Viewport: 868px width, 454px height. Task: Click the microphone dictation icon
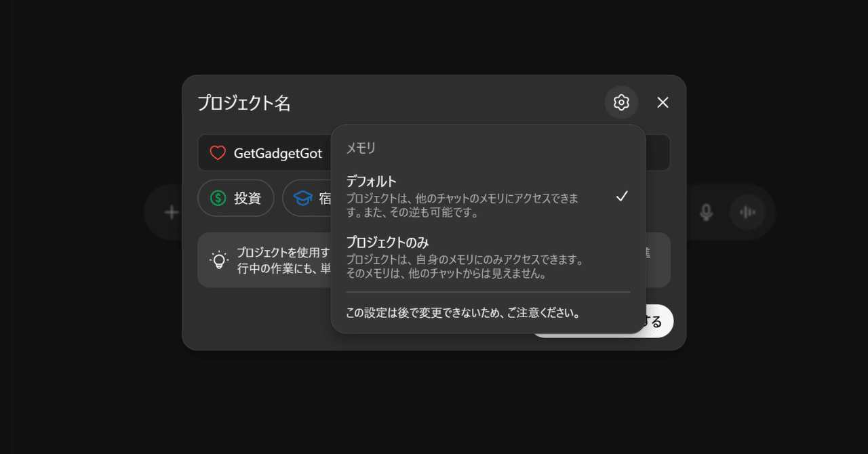(706, 213)
